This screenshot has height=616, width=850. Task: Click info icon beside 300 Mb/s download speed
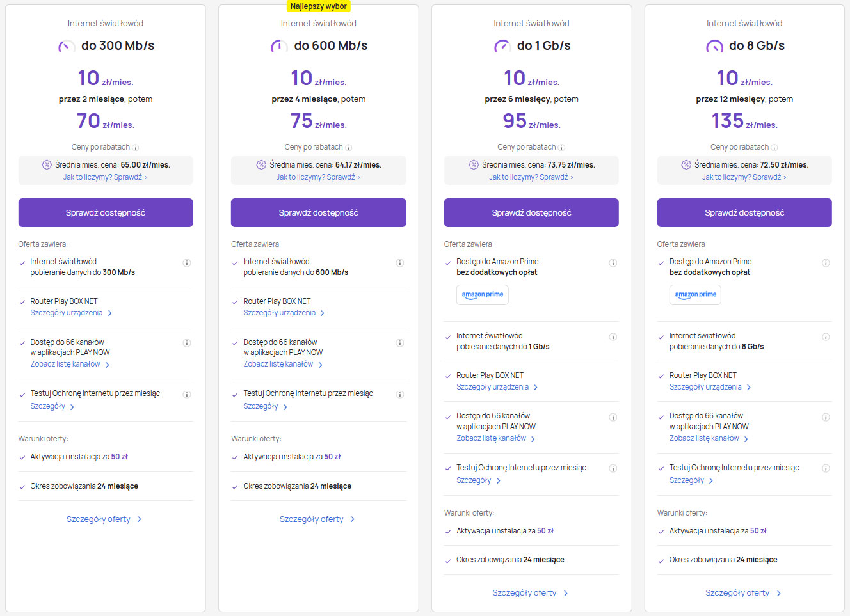tap(187, 263)
